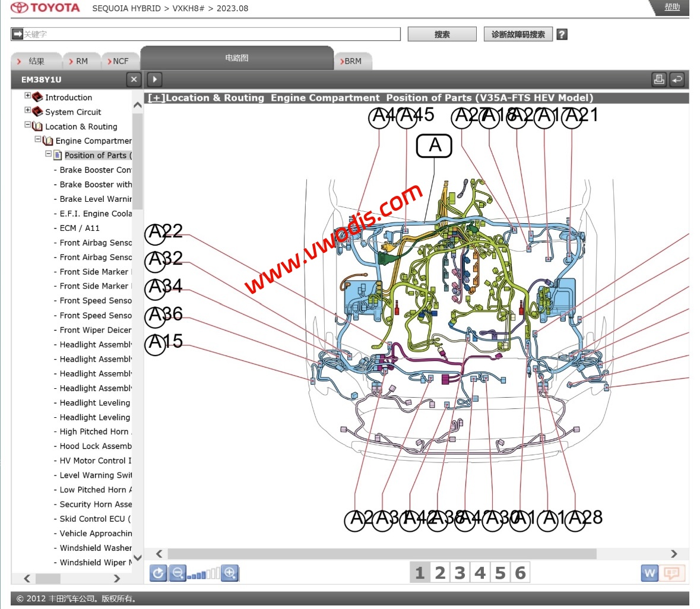Screen dimensions: 700x609
Task: Zoom out the wiring diagram
Action: pyautogui.click(x=177, y=573)
